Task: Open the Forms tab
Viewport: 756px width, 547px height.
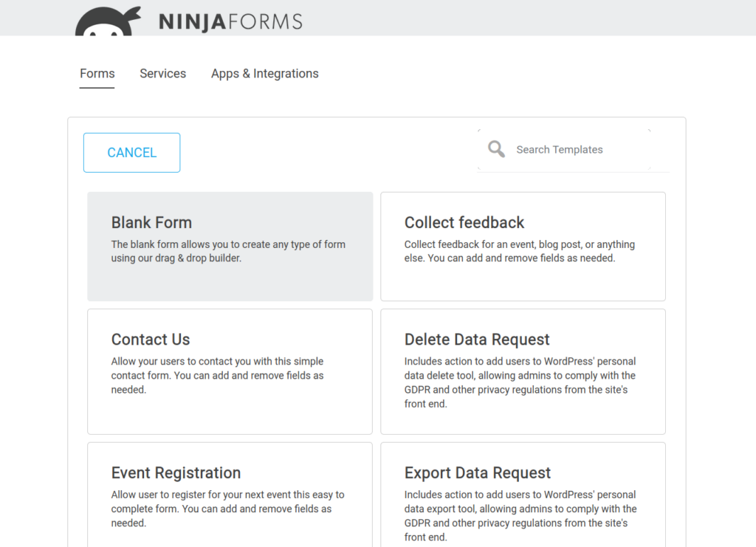Action: click(x=97, y=74)
